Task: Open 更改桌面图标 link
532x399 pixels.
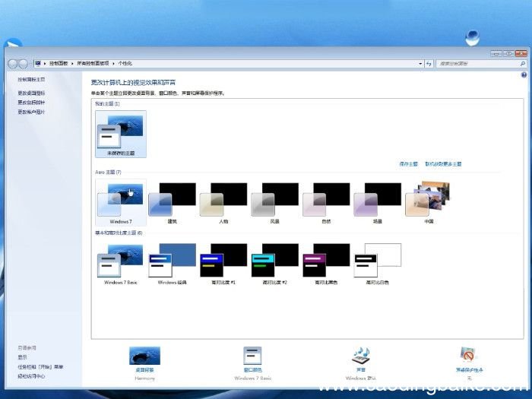Action: [x=31, y=93]
